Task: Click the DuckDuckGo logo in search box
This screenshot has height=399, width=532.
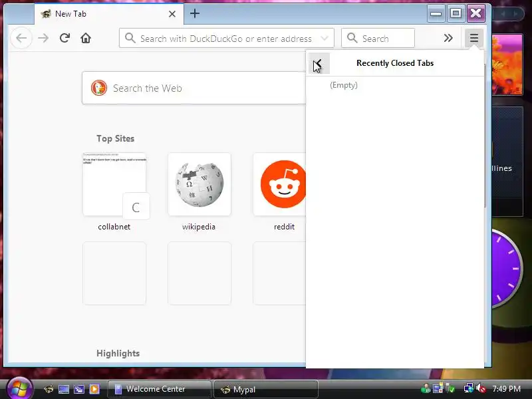Action: pos(98,88)
